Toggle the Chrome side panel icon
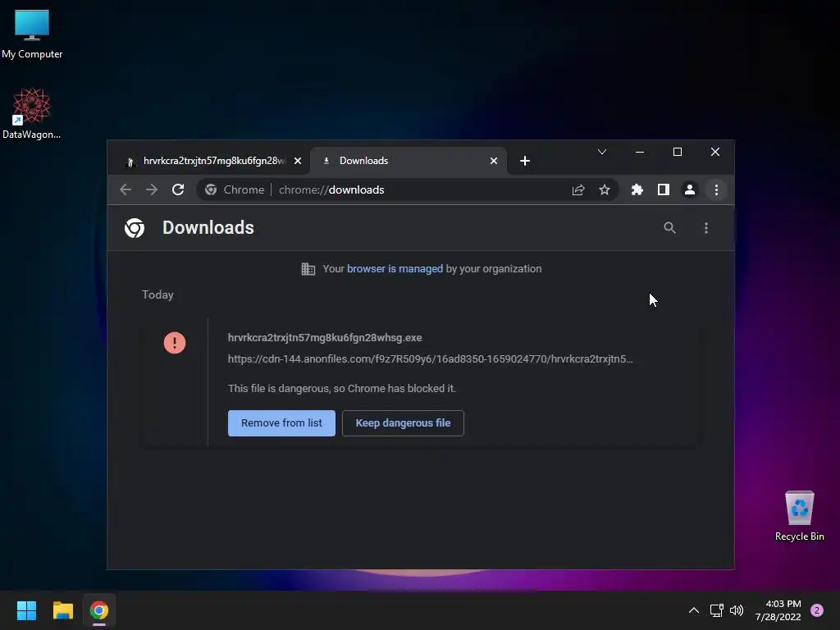Image resolution: width=840 pixels, height=630 pixels. coord(663,189)
